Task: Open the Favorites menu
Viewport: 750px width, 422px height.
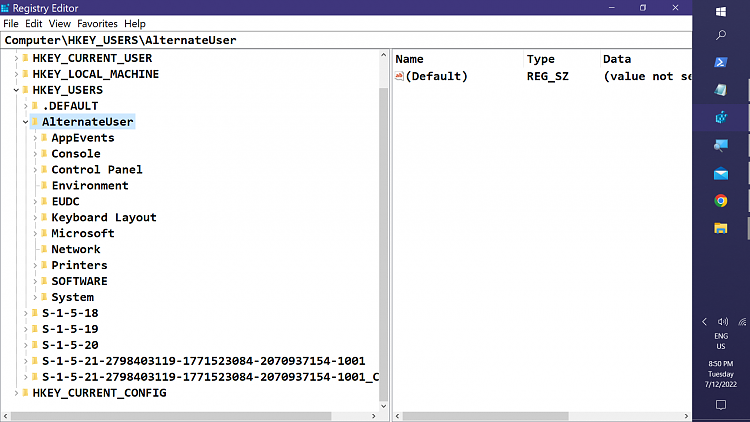Action: click(97, 23)
